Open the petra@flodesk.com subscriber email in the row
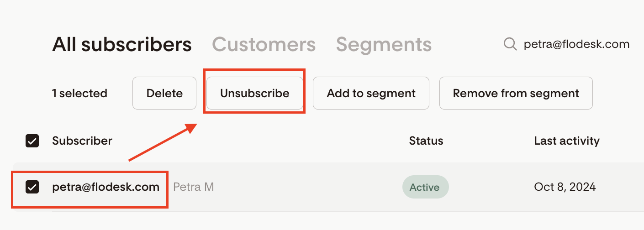The image size is (644, 230). 106,187
